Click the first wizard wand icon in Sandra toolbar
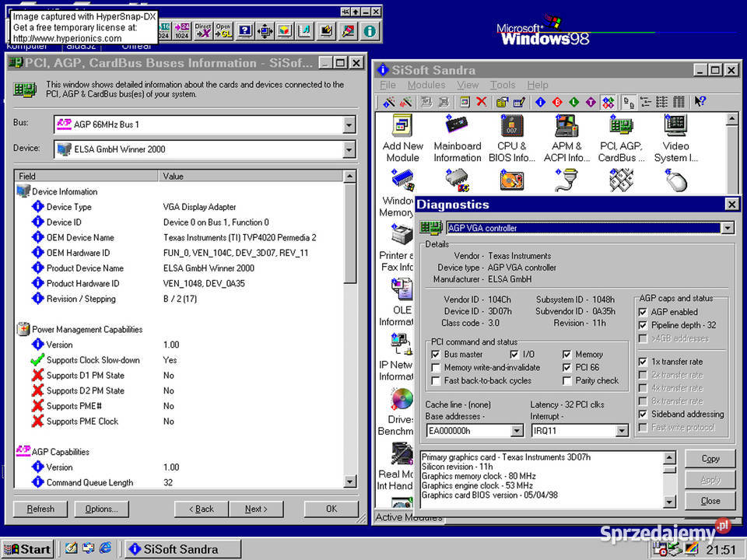 389,101
